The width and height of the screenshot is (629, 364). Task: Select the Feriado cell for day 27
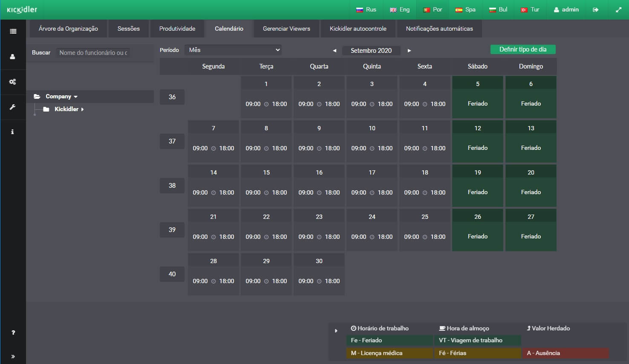[531, 230]
